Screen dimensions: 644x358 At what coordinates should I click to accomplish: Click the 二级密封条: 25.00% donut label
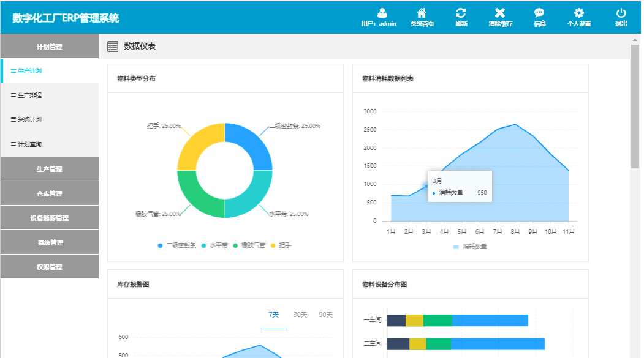point(295,126)
